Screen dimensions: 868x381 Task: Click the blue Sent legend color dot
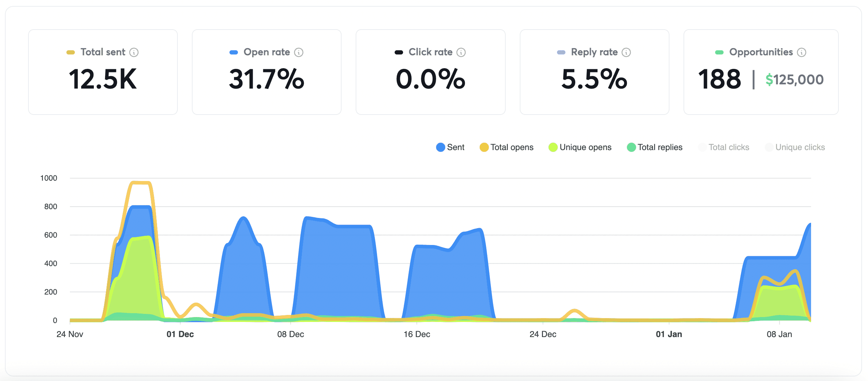point(440,147)
